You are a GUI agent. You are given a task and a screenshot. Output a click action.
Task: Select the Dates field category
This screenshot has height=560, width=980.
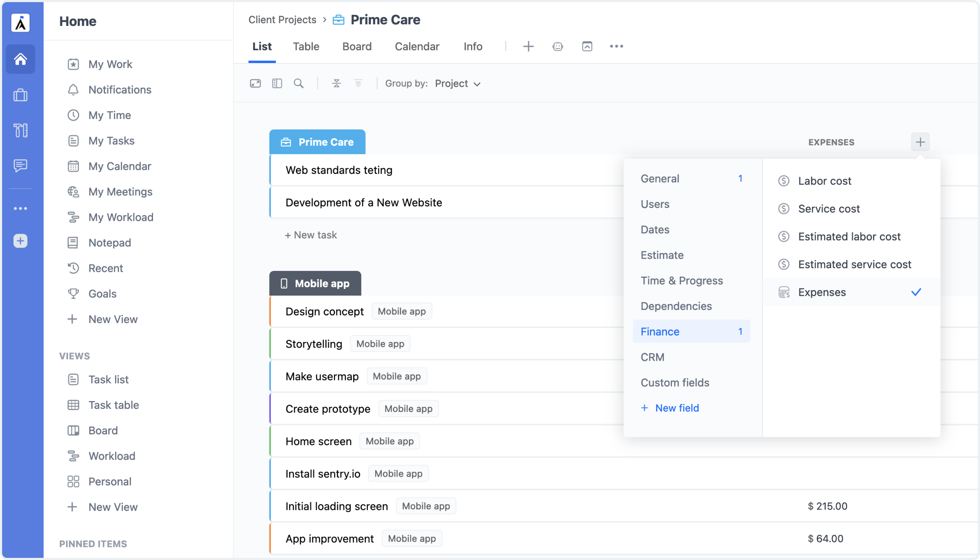(692, 230)
